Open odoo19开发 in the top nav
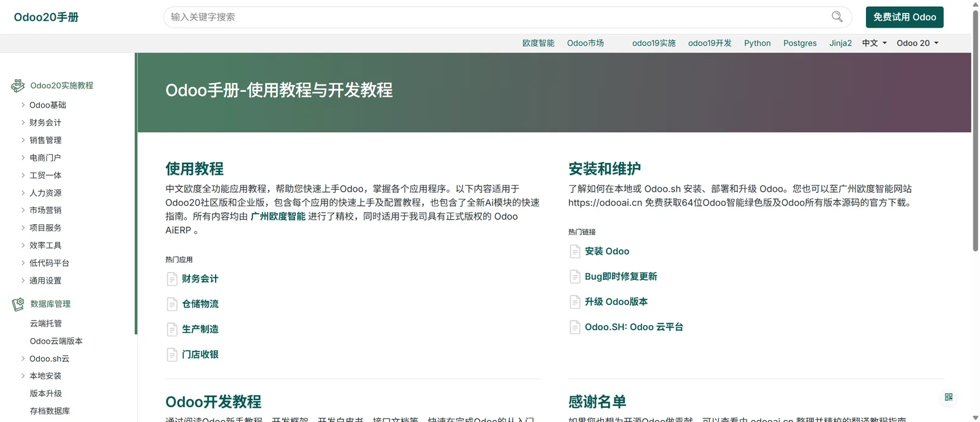Image resolution: width=980 pixels, height=422 pixels. [710, 43]
